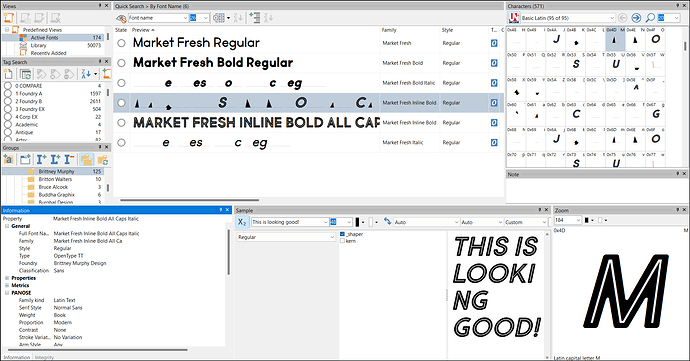Click the OpenType icon in Market Fresh Italic row

pos(494,143)
